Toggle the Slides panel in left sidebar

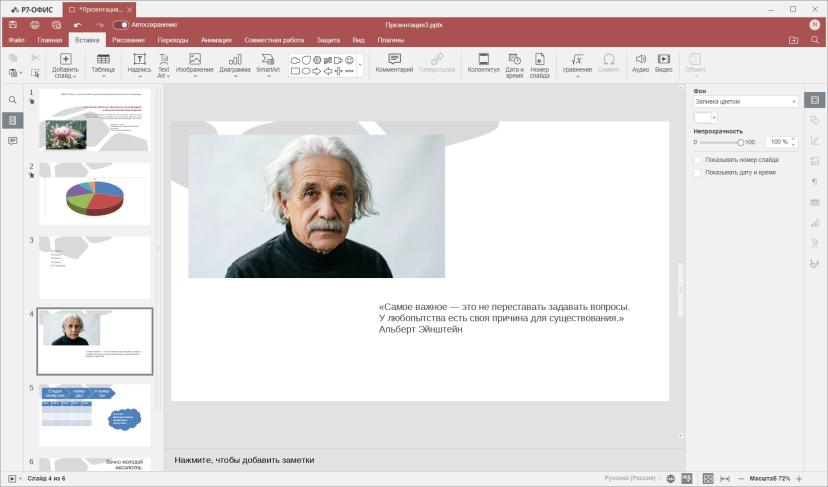pos(13,120)
